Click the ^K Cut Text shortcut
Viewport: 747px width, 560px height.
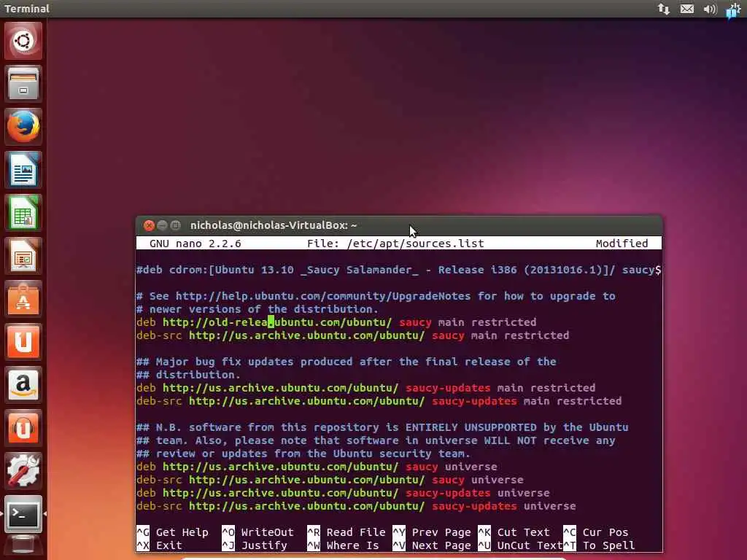pyautogui.click(x=514, y=532)
